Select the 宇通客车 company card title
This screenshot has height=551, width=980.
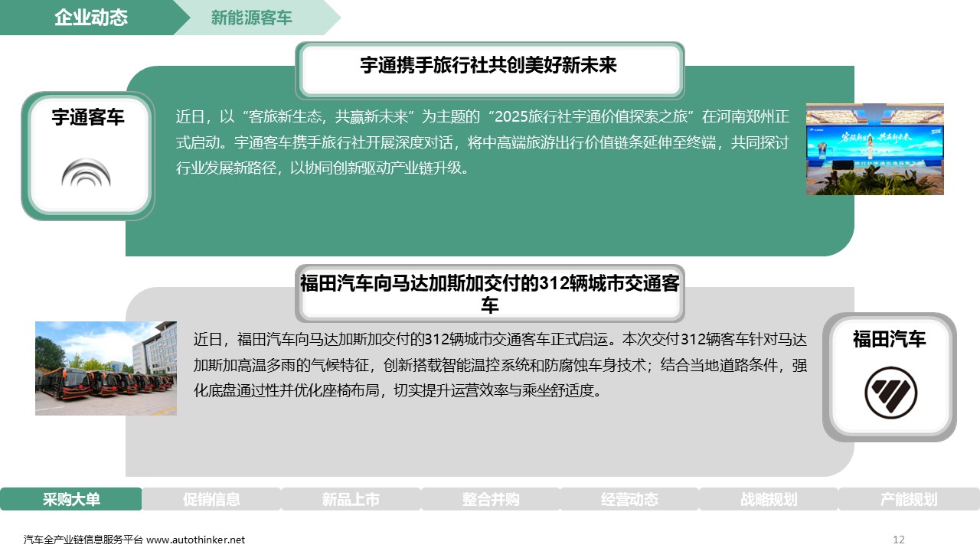click(88, 117)
